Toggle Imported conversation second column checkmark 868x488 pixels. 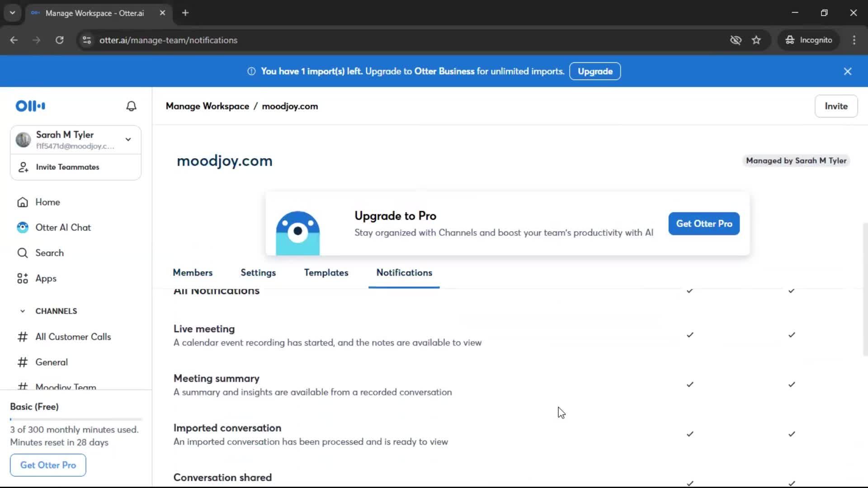click(792, 434)
